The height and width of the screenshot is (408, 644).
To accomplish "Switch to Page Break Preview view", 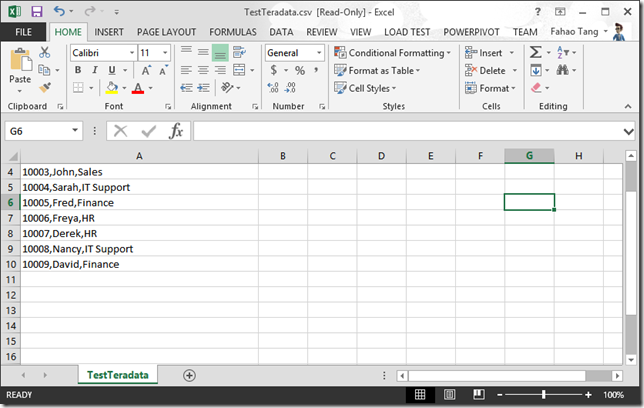I will (478, 395).
